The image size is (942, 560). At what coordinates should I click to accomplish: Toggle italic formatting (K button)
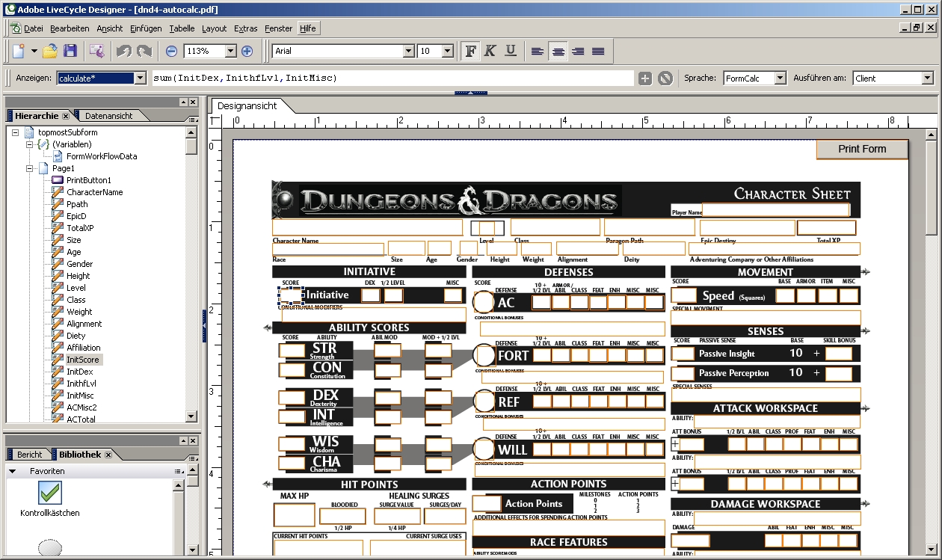click(490, 52)
